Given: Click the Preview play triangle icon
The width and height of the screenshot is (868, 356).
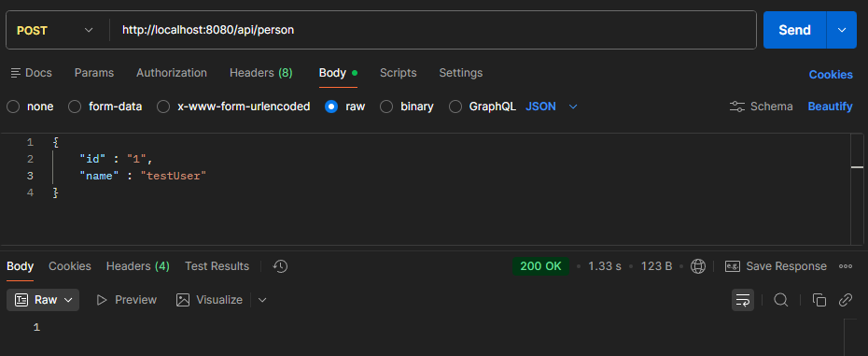Looking at the screenshot, I should pyautogui.click(x=102, y=300).
